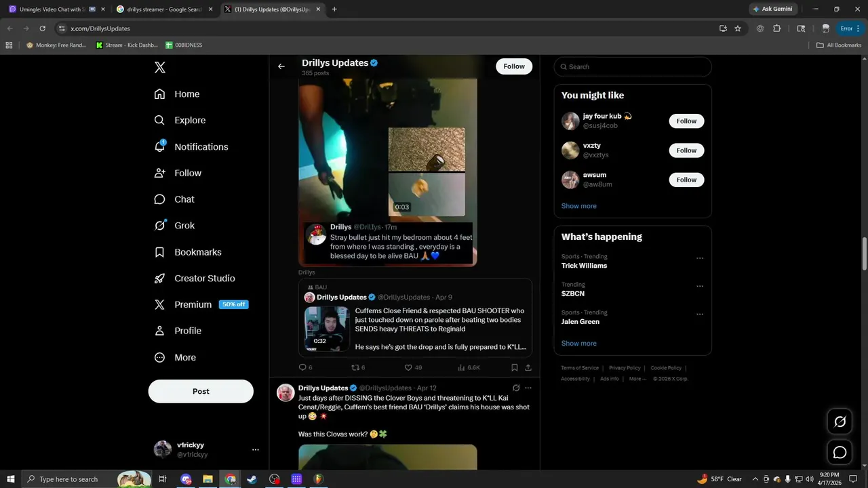
Task: Click the share icon on the post
Action: pos(528,367)
